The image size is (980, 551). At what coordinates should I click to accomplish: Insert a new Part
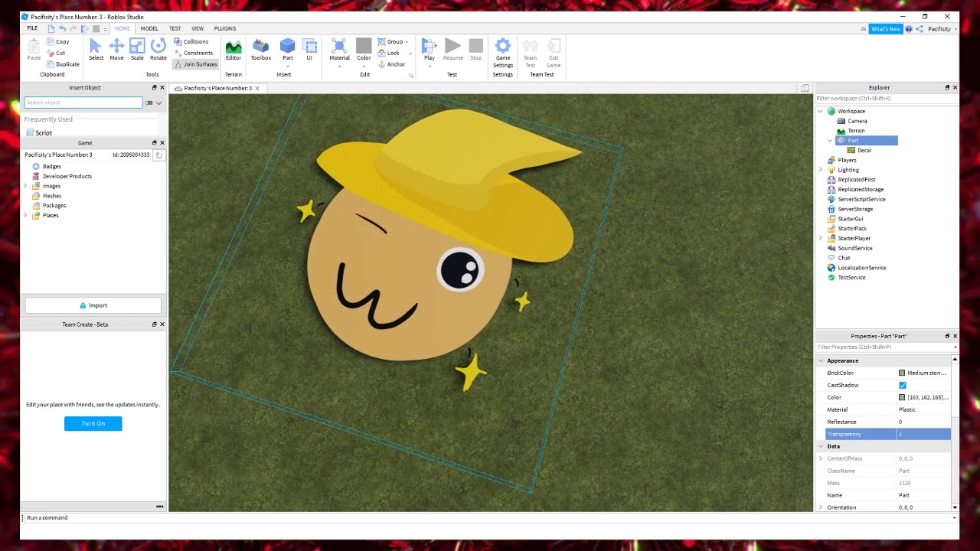(x=288, y=50)
